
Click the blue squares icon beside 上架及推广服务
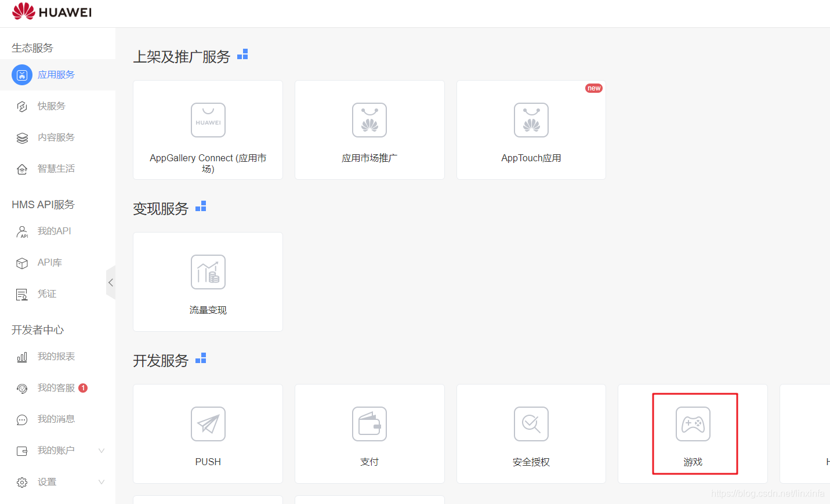point(242,54)
